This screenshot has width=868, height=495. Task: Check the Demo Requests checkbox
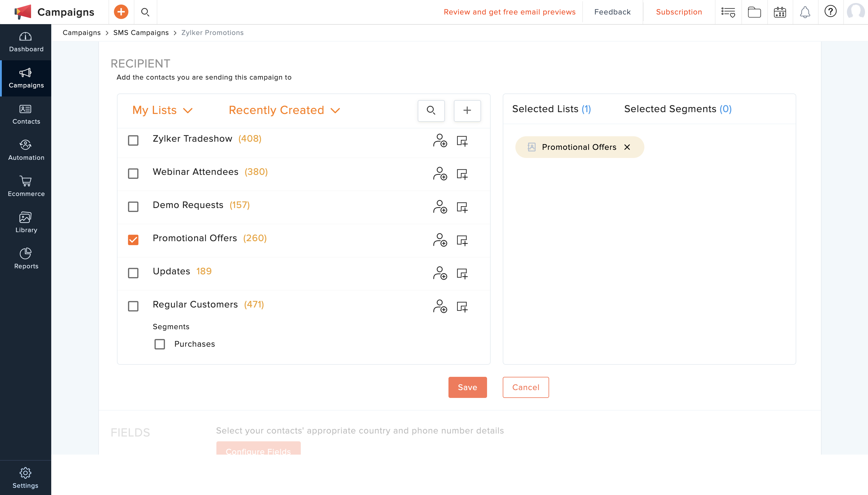(x=133, y=207)
